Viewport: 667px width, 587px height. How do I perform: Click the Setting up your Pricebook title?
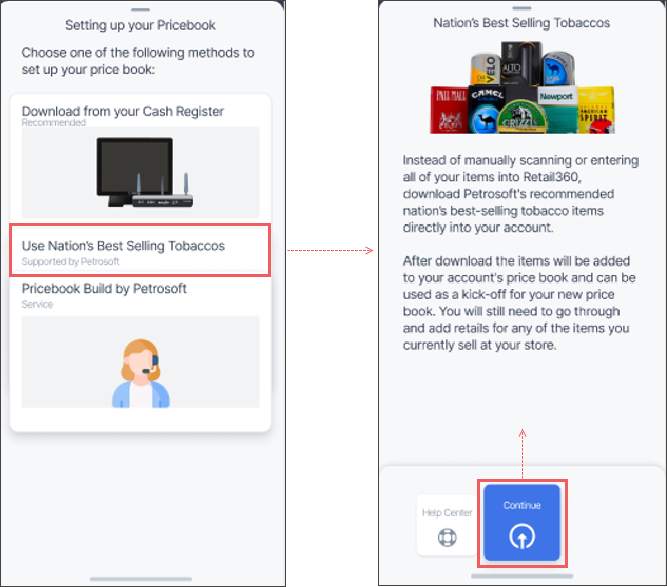[x=140, y=25]
